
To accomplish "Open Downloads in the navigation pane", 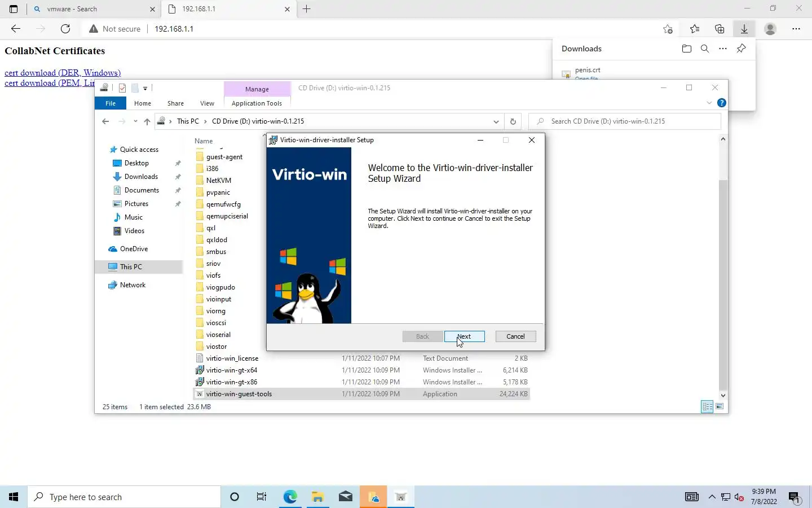I will (x=141, y=177).
